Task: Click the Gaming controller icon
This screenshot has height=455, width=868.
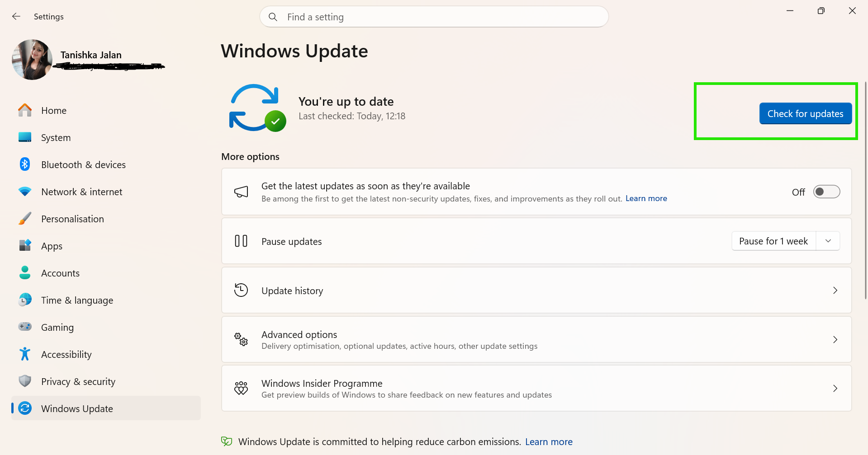Action: [x=25, y=326]
